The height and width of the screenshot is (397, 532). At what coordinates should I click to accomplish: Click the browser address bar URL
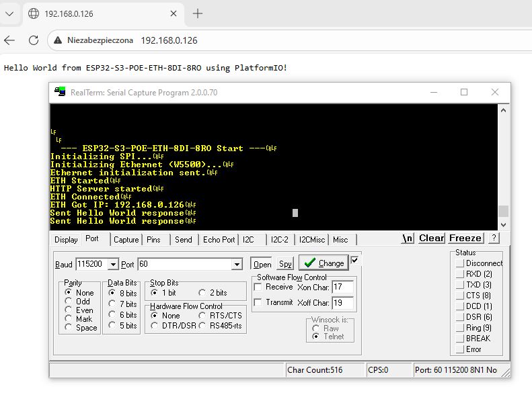169,40
